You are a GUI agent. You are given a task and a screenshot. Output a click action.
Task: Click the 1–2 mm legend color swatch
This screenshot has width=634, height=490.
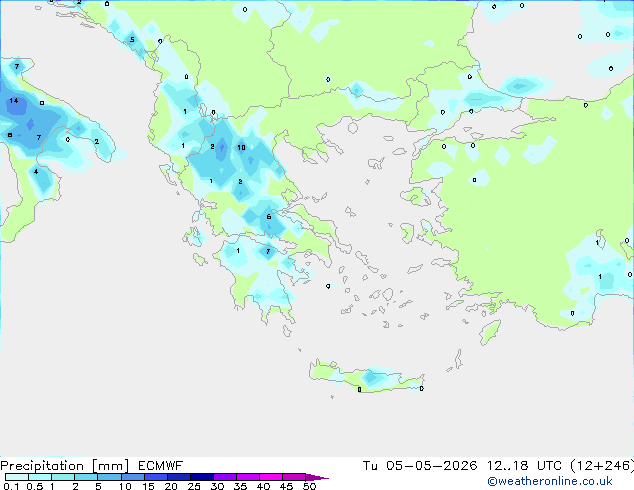(63, 477)
